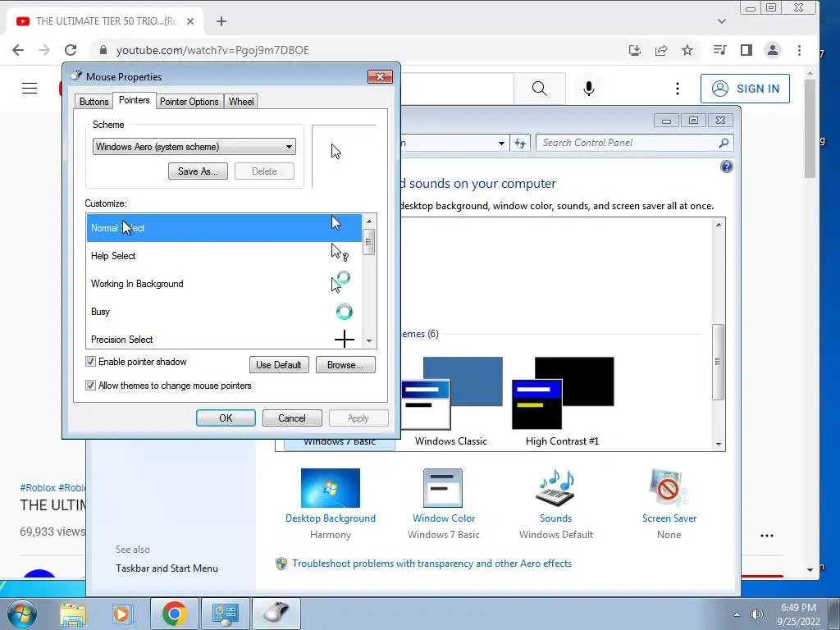
Task: Select Working In Background pointer row
Action: coord(224,283)
